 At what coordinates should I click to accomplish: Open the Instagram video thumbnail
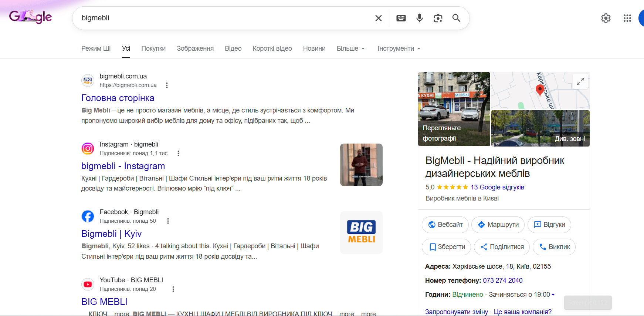click(361, 165)
